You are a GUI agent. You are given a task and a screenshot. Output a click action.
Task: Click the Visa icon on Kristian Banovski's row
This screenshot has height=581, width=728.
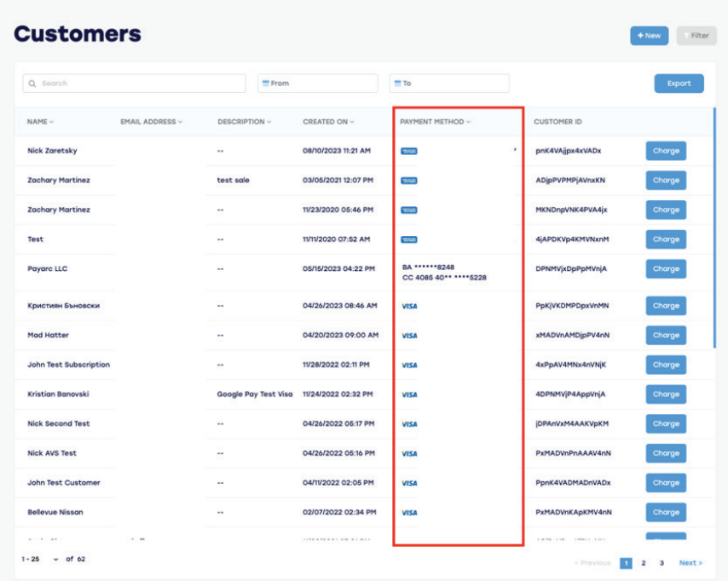410,394
